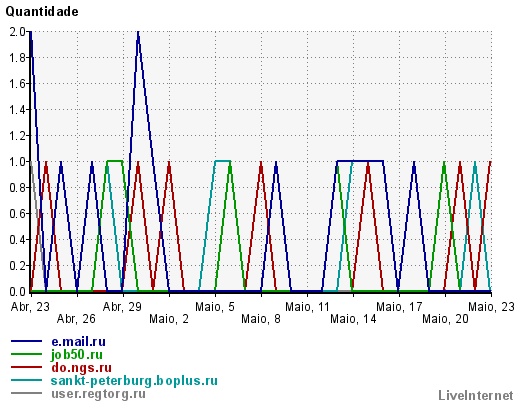The width and height of the screenshot is (520, 405).
Task: Click the Maio, 5 axis date label
Action: [215, 306]
